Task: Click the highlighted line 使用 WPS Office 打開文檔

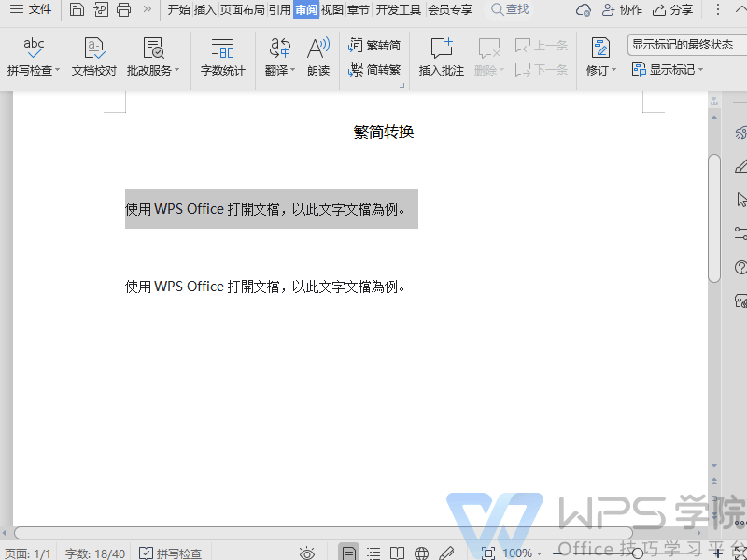Action: [x=272, y=209]
